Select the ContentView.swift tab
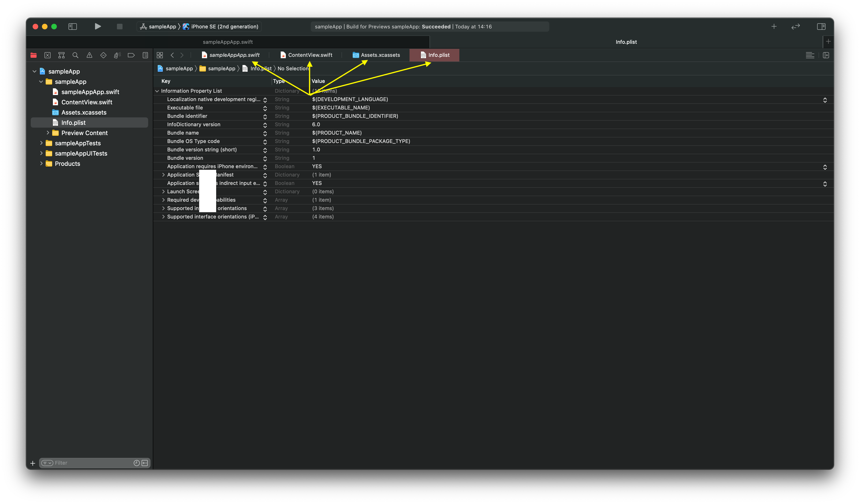Image resolution: width=860 pixels, height=504 pixels. [310, 54]
